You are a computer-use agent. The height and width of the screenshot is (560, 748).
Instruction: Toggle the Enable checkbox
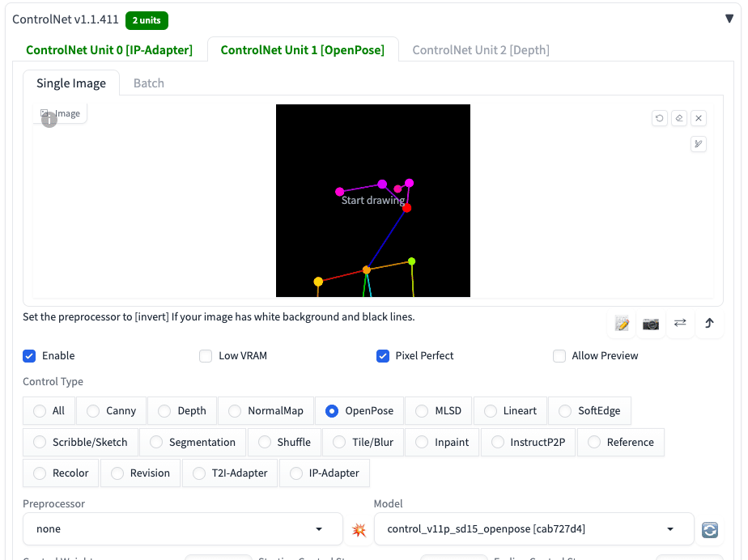coord(29,356)
